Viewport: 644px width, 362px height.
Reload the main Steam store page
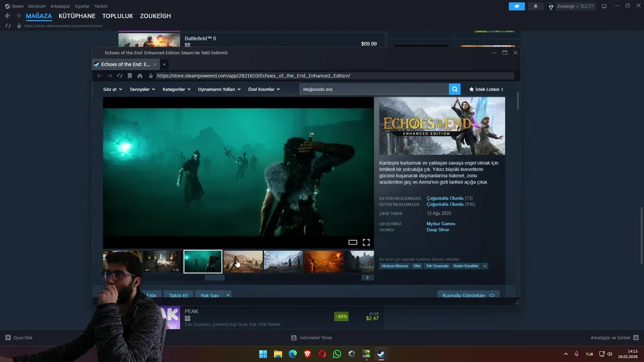click(8, 26)
